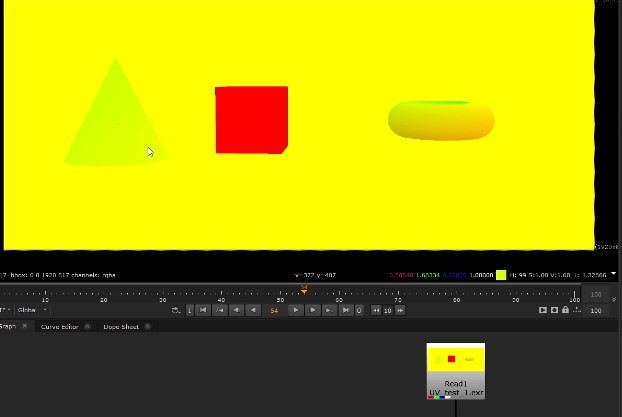The width and height of the screenshot is (622, 417).
Task: Select the Read1 node thumbnail
Action: 455,359
